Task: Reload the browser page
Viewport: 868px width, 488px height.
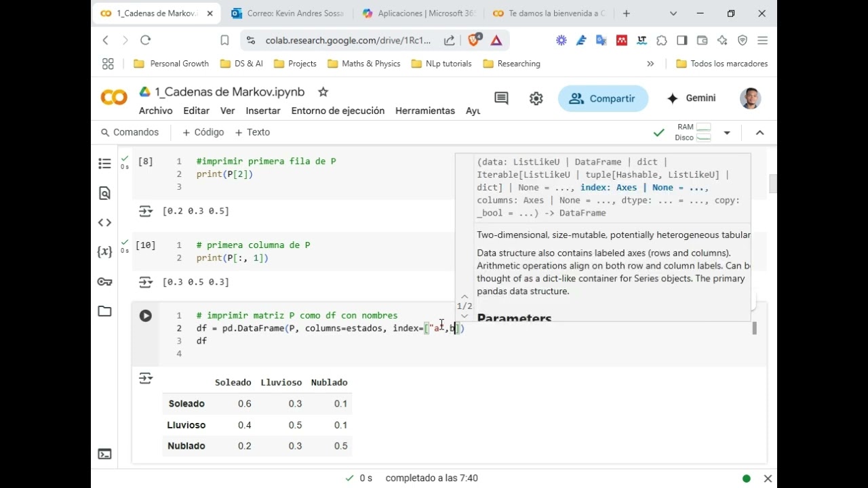Action: point(145,41)
